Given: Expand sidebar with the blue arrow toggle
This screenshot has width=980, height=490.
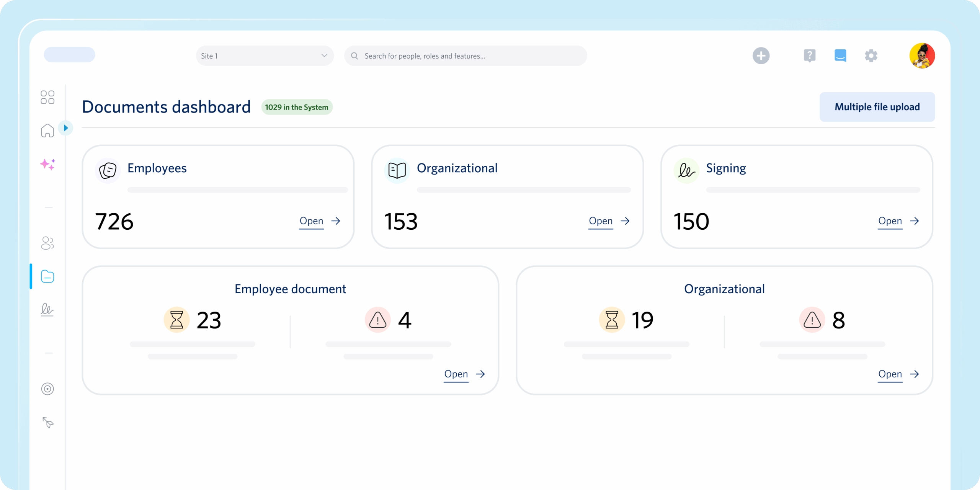Looking at the screenshot, I should [65, 128].
